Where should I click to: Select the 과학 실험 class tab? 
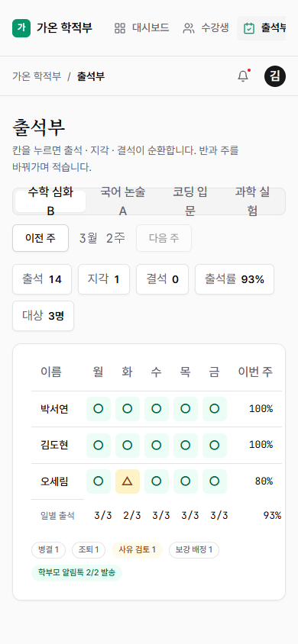pyautogui.click(x=252, y=201)
